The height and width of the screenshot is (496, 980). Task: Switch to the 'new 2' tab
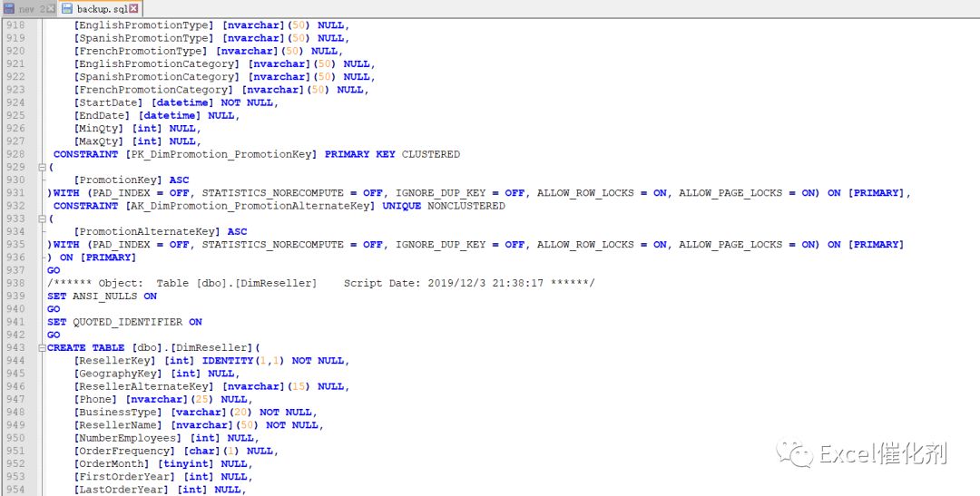[29, 9]
